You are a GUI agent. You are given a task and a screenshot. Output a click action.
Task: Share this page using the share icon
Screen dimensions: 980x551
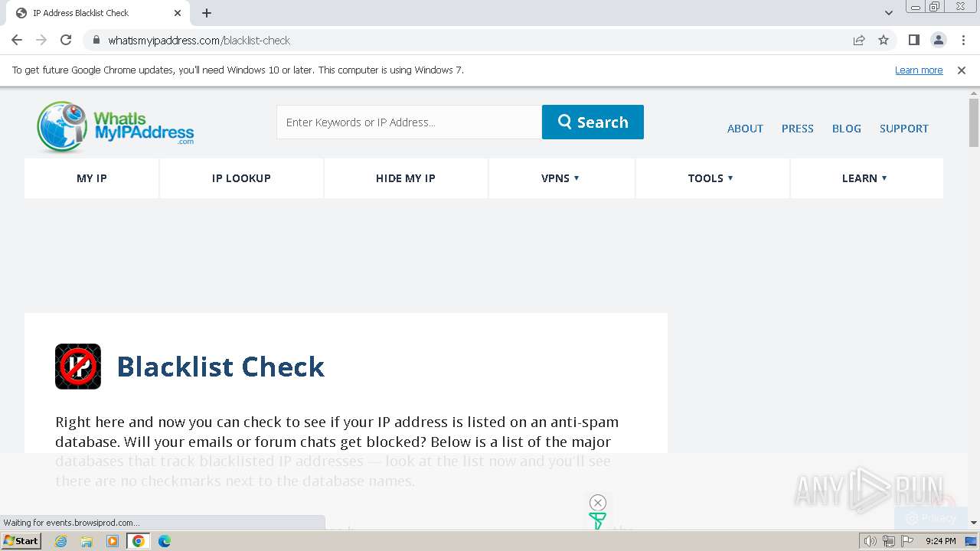(x=859, y=41)
